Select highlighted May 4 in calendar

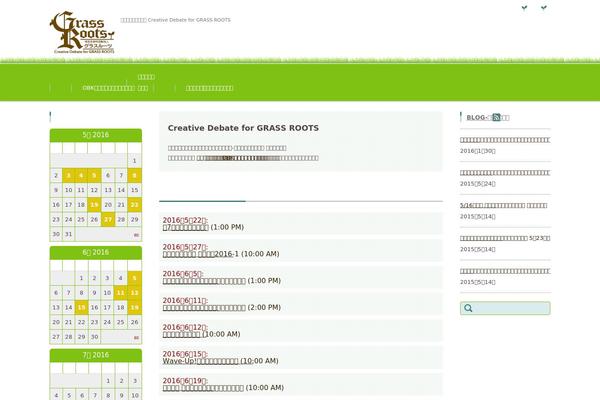point(81,175)
